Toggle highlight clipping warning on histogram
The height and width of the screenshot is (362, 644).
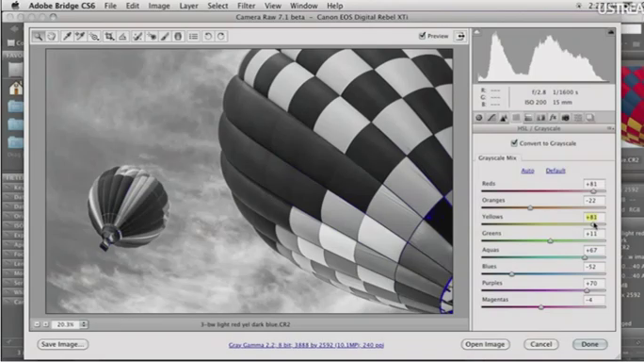click(610, 32)
